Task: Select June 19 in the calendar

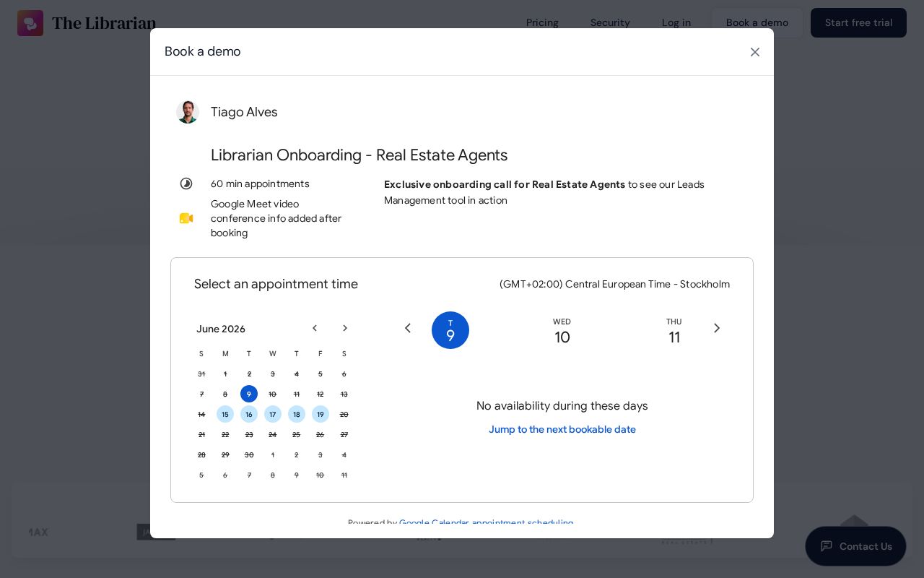Action: [321, 414]
